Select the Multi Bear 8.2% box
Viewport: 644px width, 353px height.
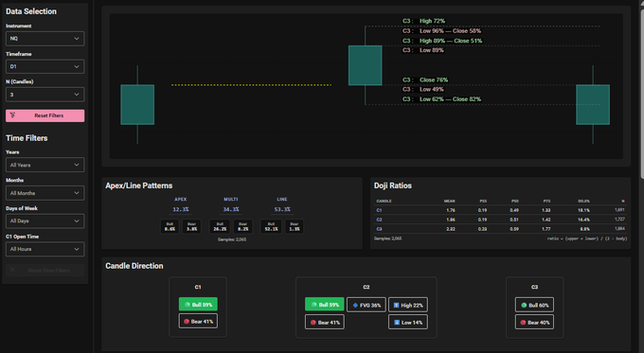[x=242, y=226]
